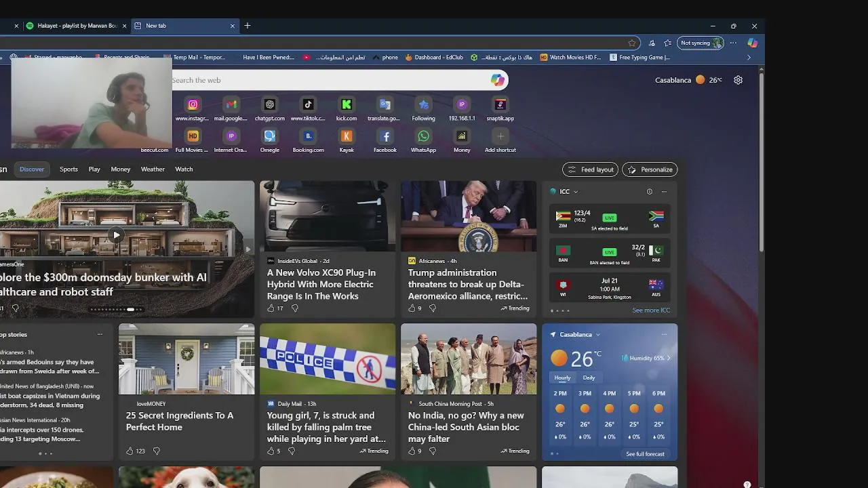Viewport: 868px width, 488px height.
Task: Open the Gmail shortcut tile
Action: click(231, 104)
